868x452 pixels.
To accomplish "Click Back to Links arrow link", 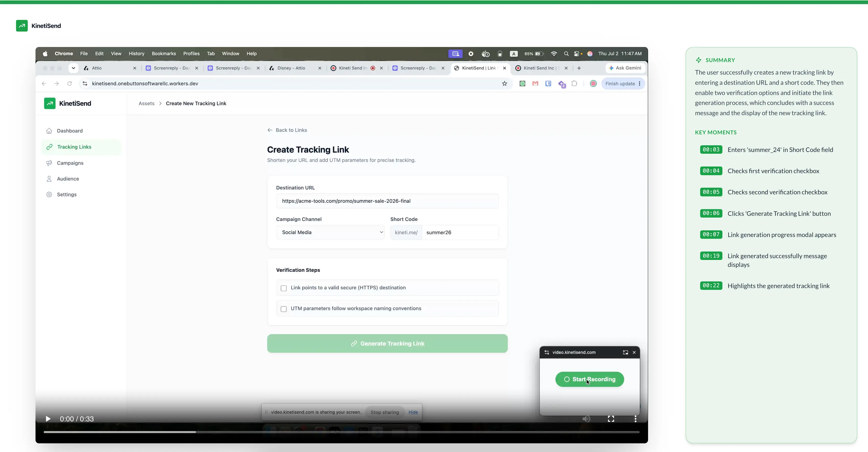I will [x=287, y=130].
